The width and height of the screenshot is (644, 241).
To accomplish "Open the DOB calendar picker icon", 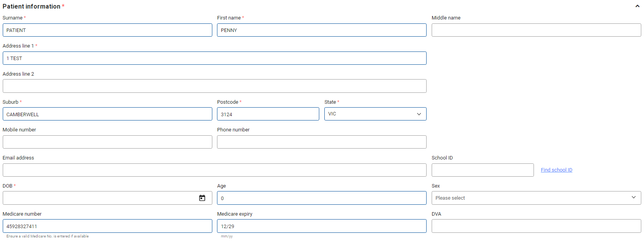I will pyautogui.click(x=202, y=198).
